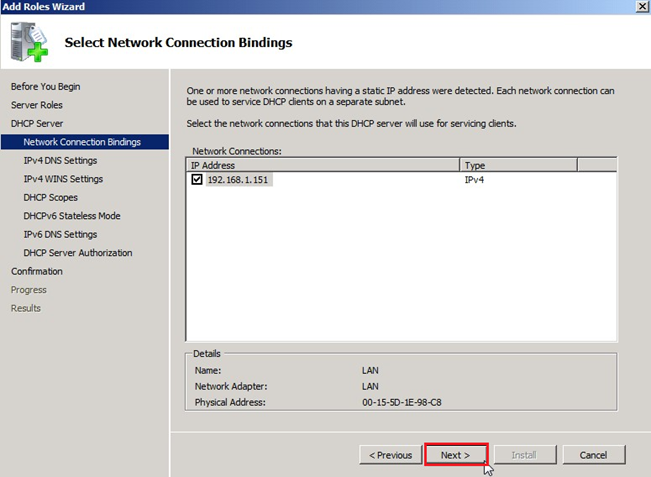Open IPv4 WINS Settings step

(x=63, y=179)
